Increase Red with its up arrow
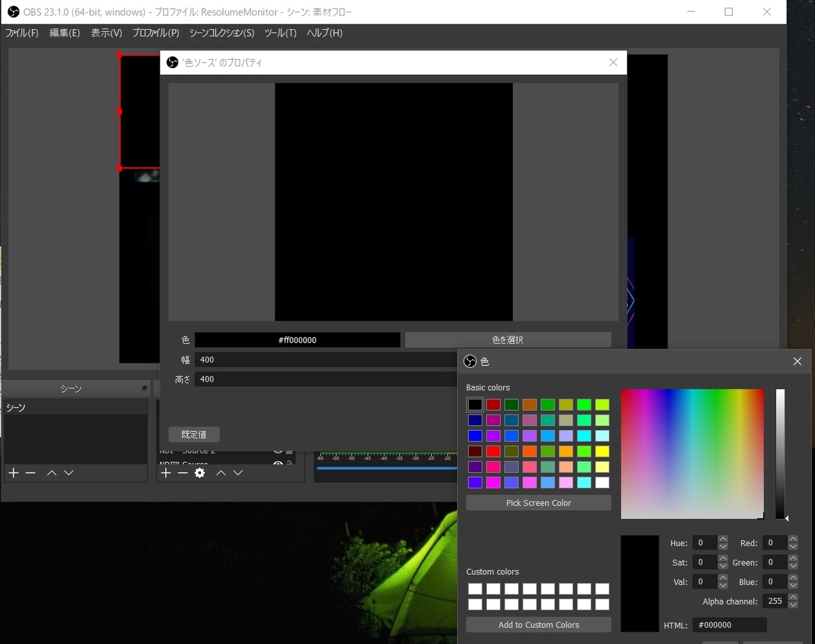815x644 pixels. 793,539
